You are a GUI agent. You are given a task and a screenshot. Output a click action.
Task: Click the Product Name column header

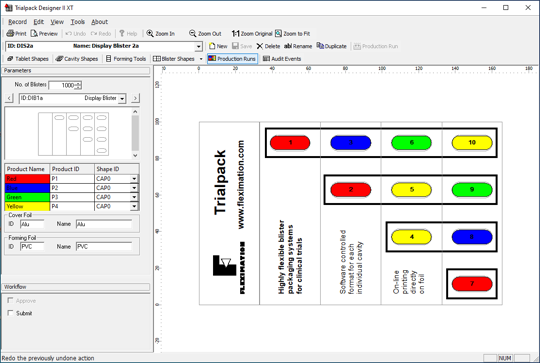tap(27, 169)
